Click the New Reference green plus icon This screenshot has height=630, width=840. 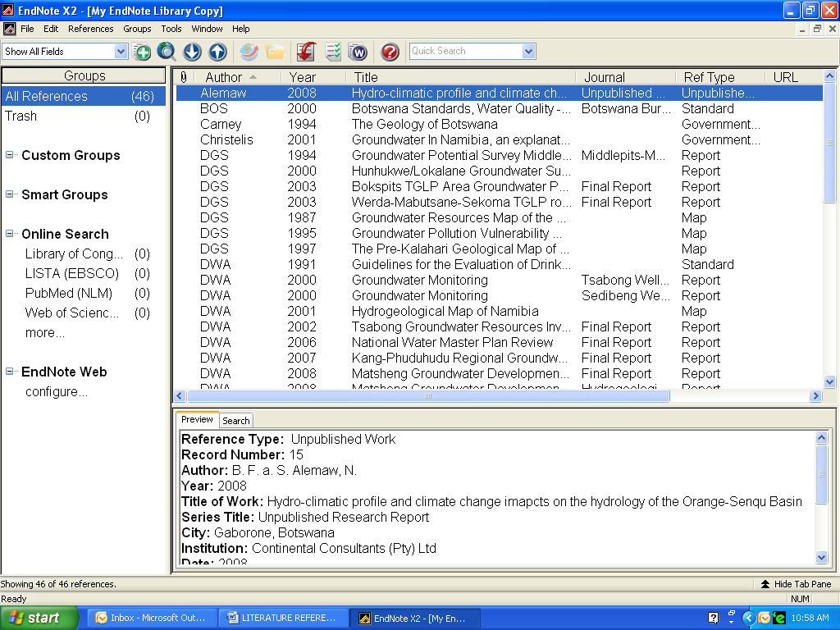click(x=143, y=52)
